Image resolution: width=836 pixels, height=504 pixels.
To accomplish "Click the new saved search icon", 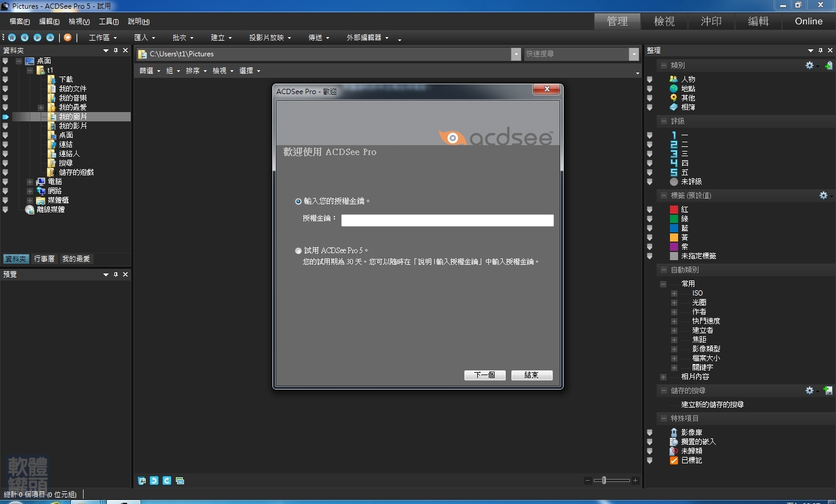I will [x=828, y=391].
